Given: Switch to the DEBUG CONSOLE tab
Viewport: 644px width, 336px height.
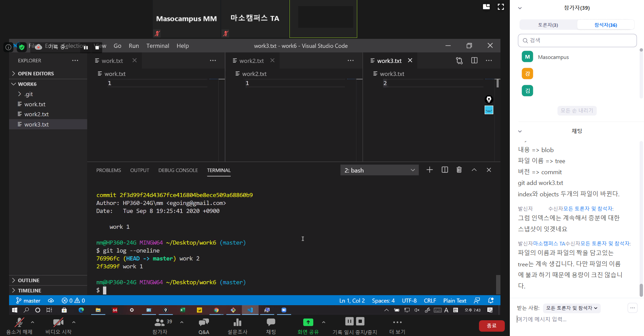Looking at the screenshot, I should coord(178,170).
